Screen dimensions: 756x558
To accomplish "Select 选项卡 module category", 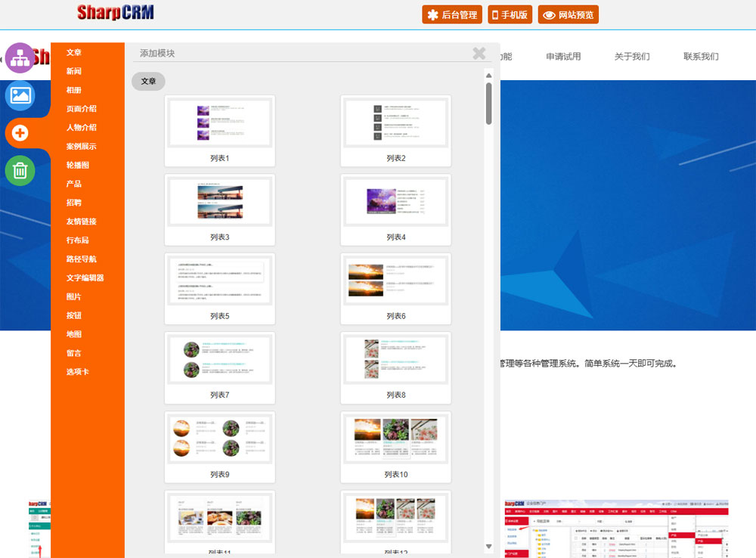I will [78, 371].
